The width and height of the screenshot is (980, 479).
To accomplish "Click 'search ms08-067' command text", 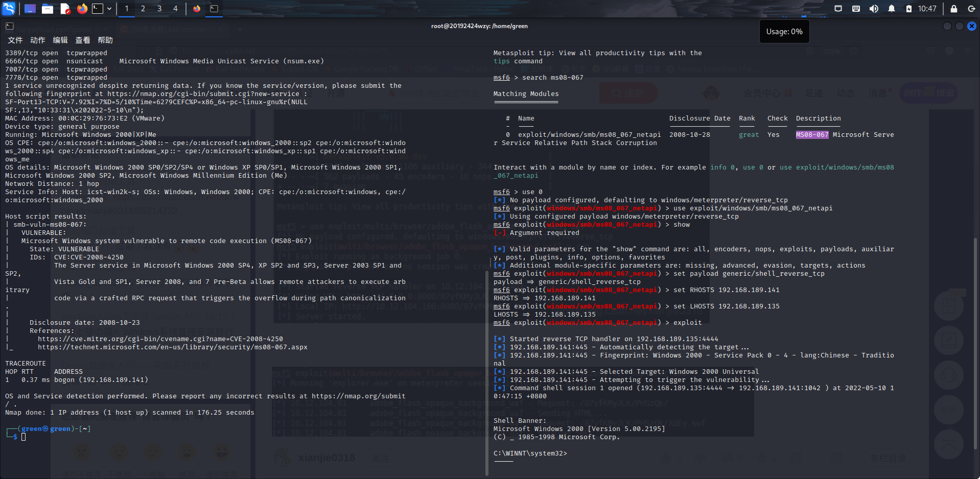I will tap(553, 78).
